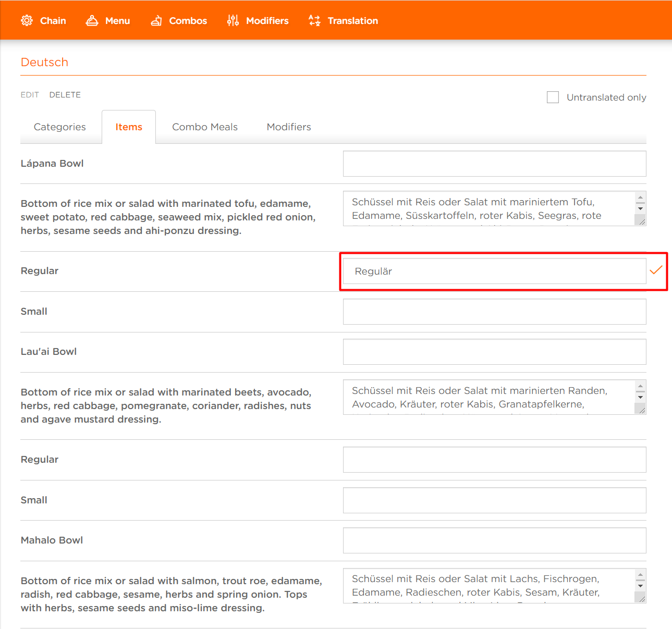Click the Lápana Bowl label
This screenshot has height=629, width=672.
click(52, 164)
